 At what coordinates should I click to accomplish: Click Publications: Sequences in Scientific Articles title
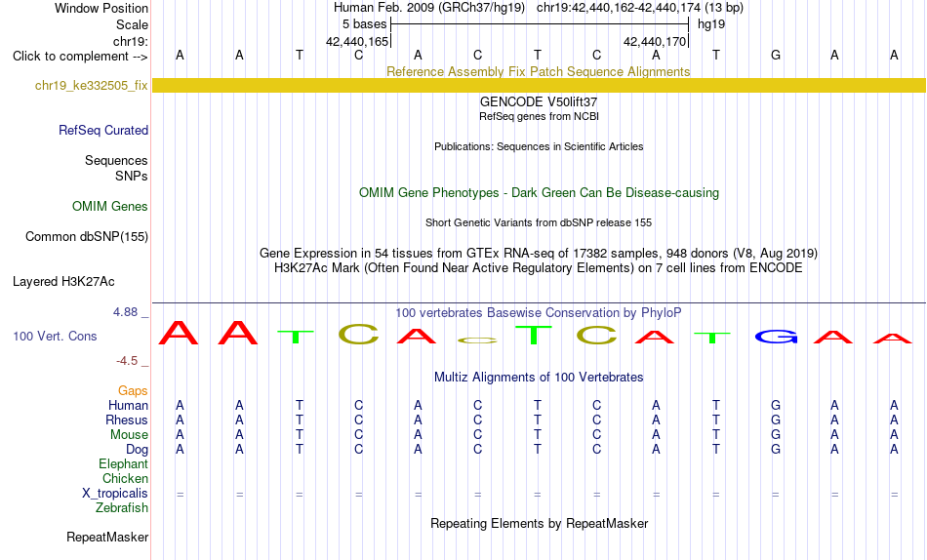(x=539, y=146)
